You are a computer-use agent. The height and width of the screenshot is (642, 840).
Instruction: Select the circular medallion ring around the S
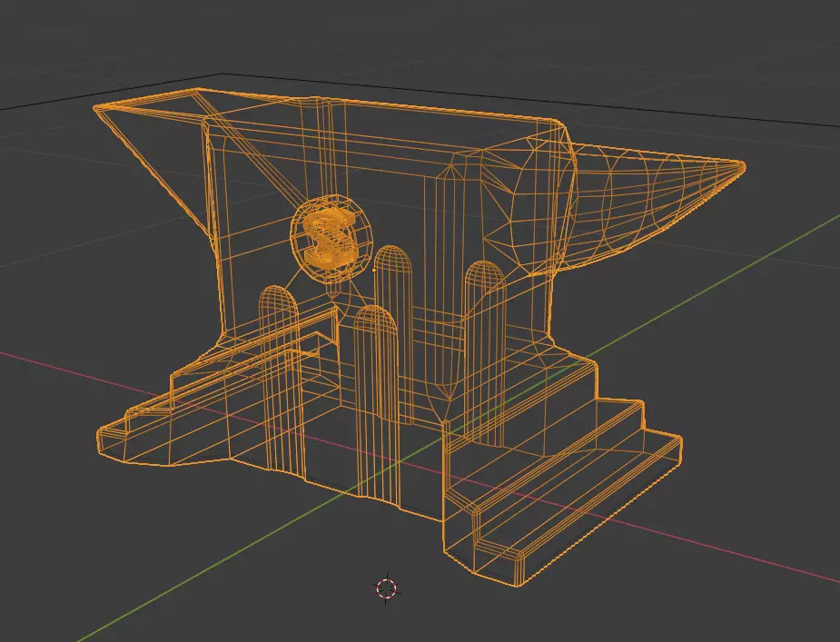(x=331, y=239)
